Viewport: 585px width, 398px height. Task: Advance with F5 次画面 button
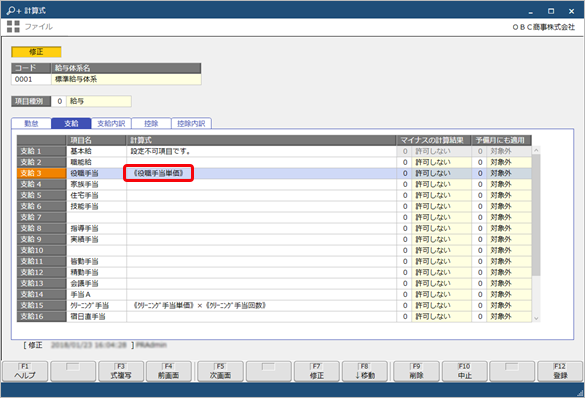(x=220, y=371)
